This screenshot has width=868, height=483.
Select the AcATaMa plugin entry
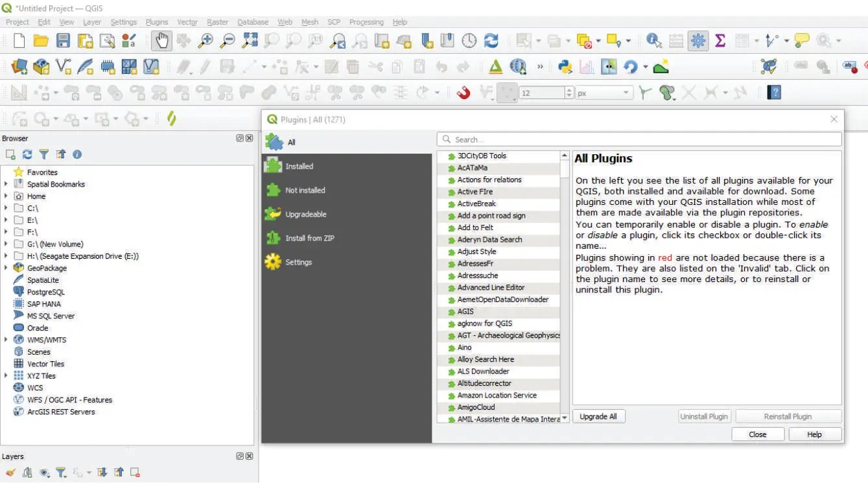[x=499, y=167]
